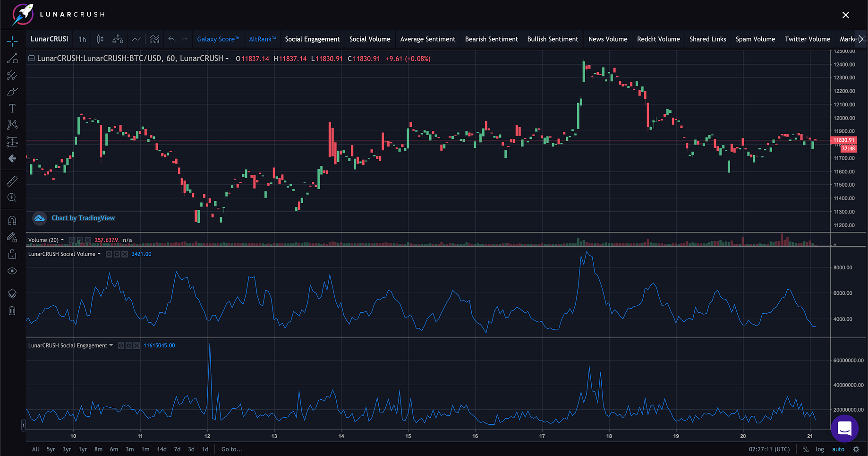Select the crosshair cursor tool

(12, 41)
